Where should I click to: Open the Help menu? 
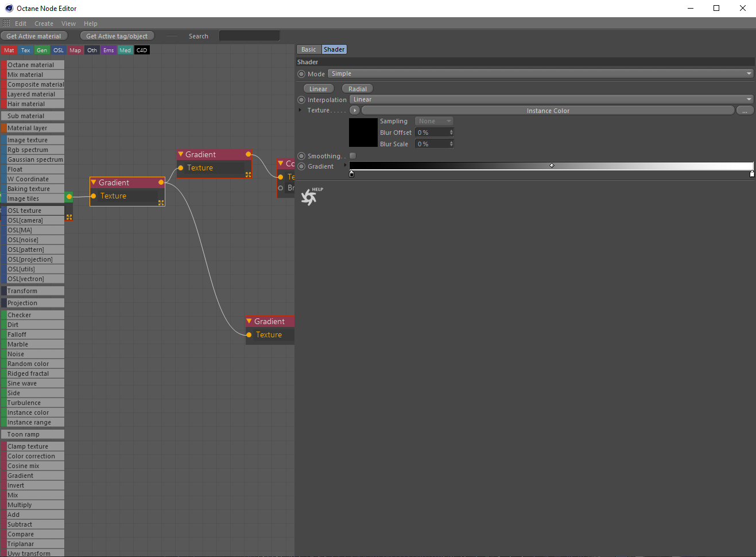point(91,24)
